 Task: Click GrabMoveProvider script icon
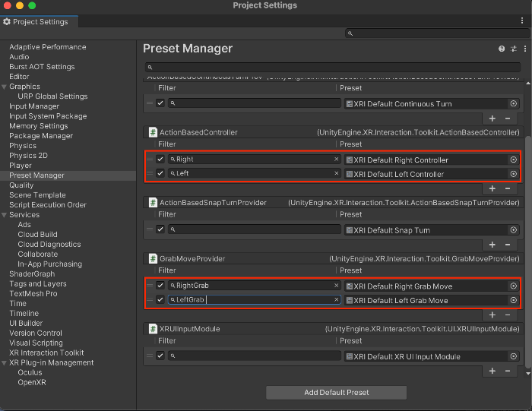153,259
